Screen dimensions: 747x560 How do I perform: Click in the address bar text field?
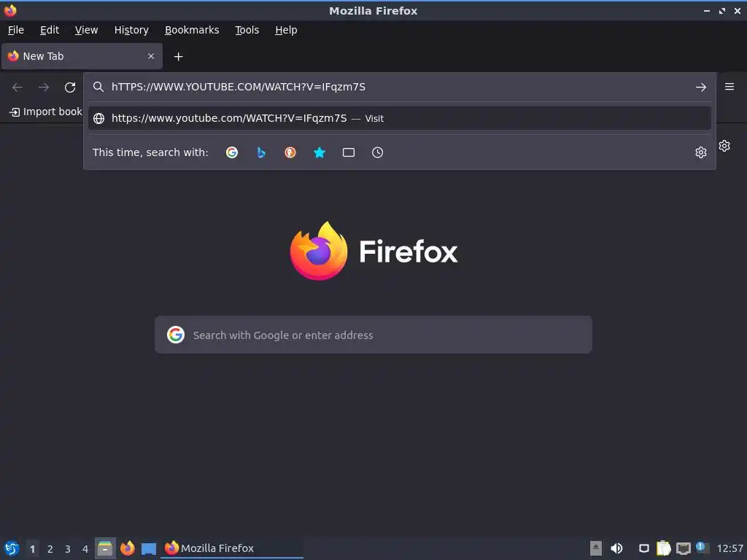[x=399, y=87]
